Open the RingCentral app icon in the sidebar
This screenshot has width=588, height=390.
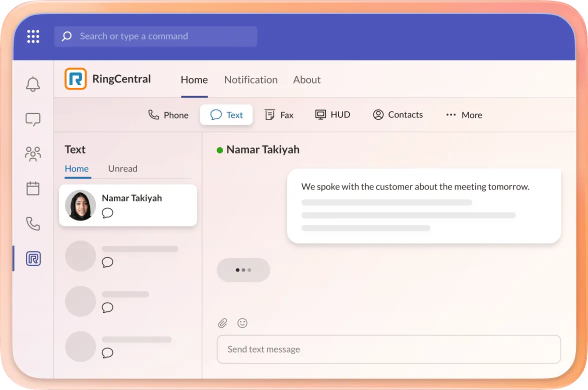coord(32,258)
